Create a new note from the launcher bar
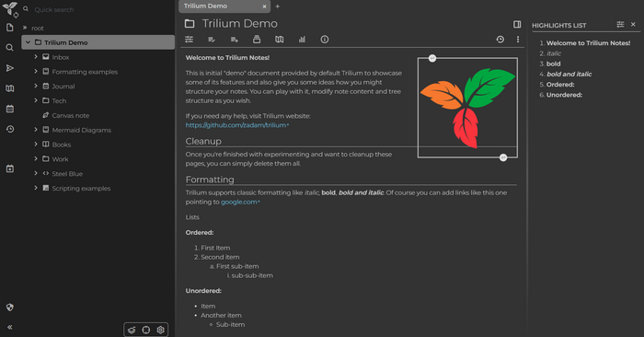The width and height of the screenshot is (644, 337). pyautogui.click(x=10, y=28)
